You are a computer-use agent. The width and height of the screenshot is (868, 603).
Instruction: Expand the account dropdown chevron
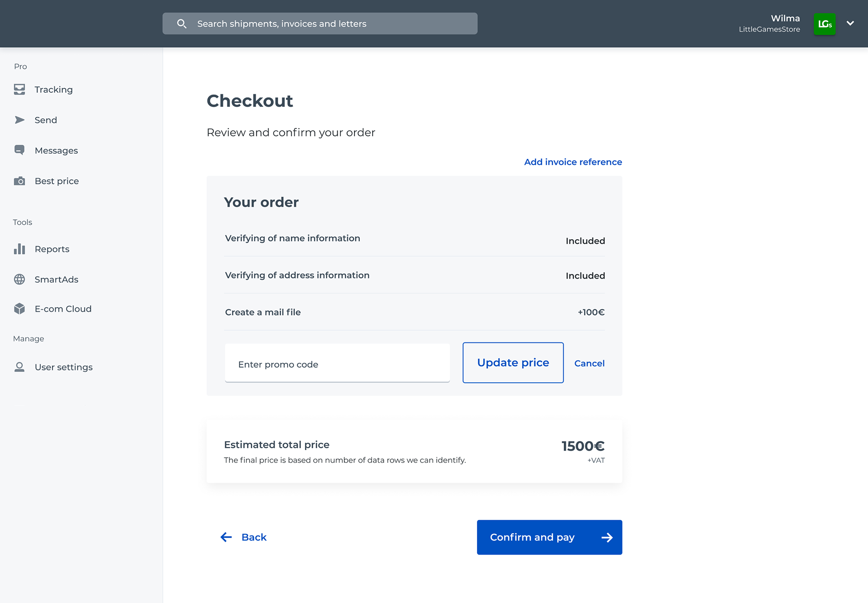pos(850,24)
